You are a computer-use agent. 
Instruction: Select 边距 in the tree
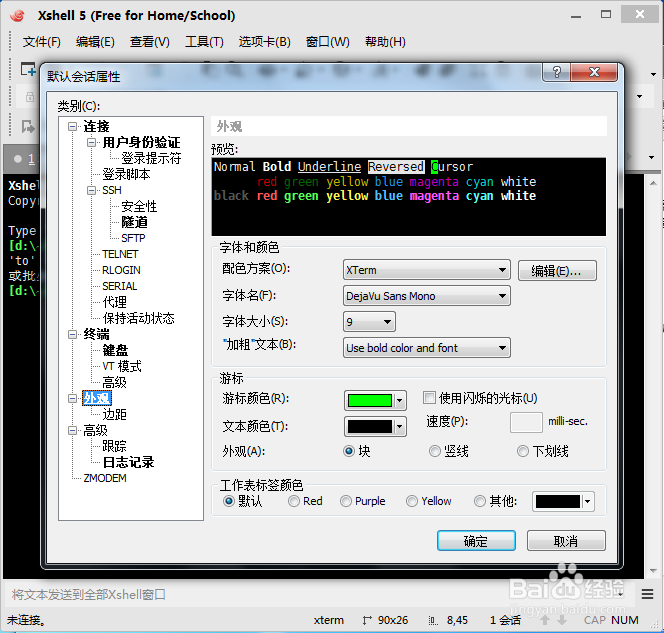(114, 414)
